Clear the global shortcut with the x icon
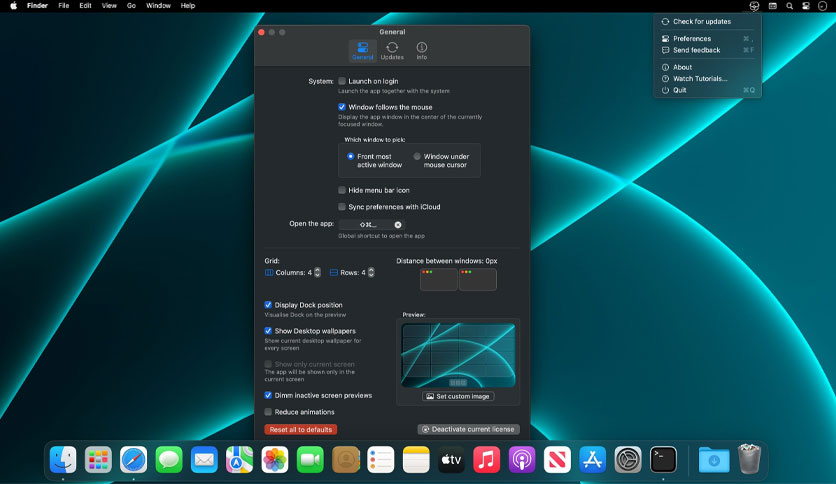Viewport: 836px width, 484px height. [x=398, y=224]
